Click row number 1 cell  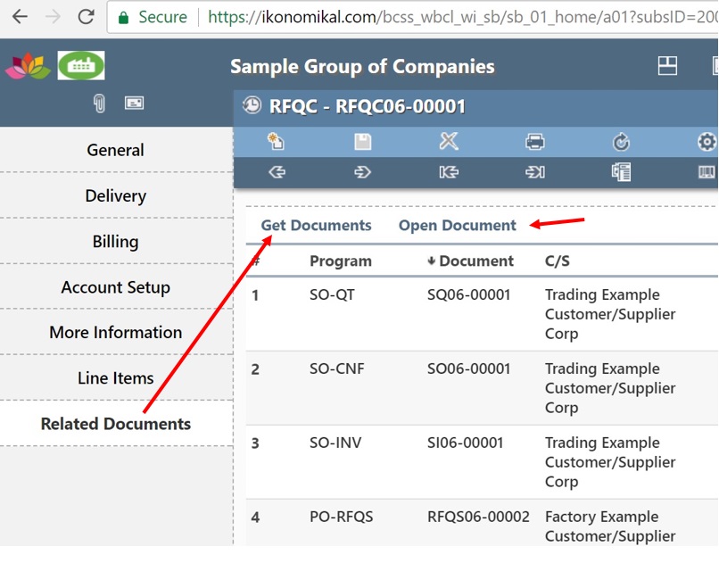tap(255, 295)
